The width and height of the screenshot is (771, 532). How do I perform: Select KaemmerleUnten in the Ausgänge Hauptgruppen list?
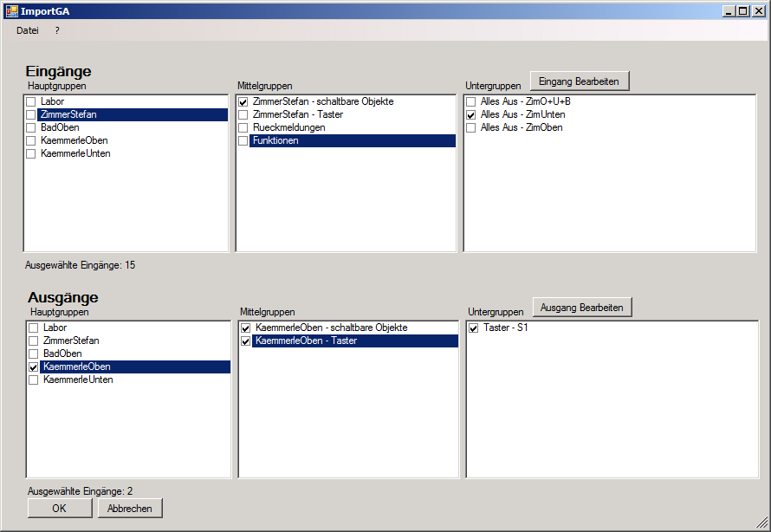coord(77,380)
